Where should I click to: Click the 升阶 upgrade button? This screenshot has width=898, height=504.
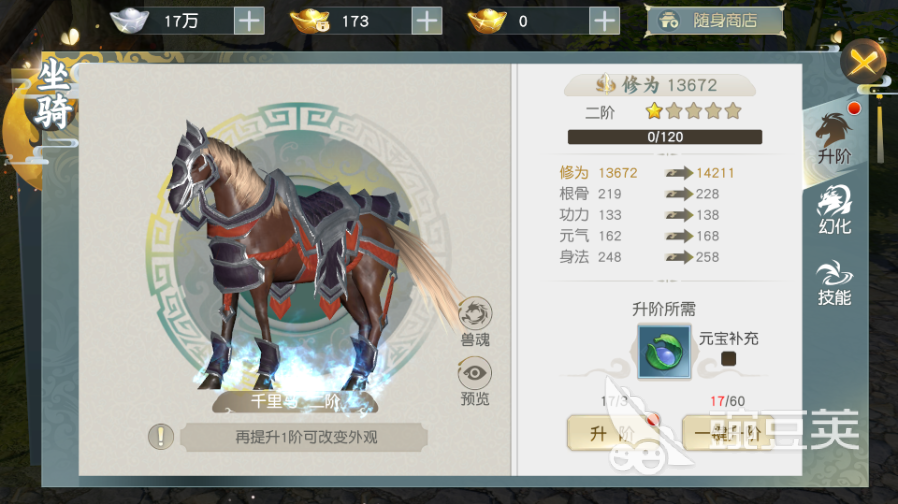point(612,434)
